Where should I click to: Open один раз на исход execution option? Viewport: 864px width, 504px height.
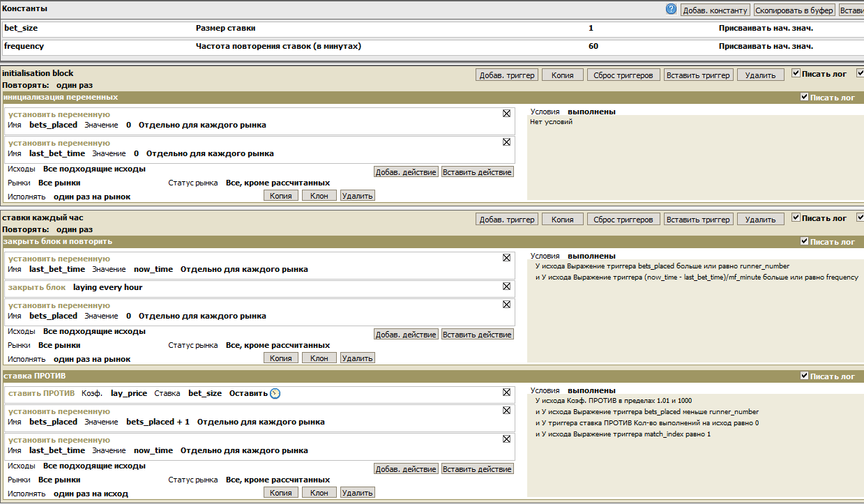pos(91,494)
